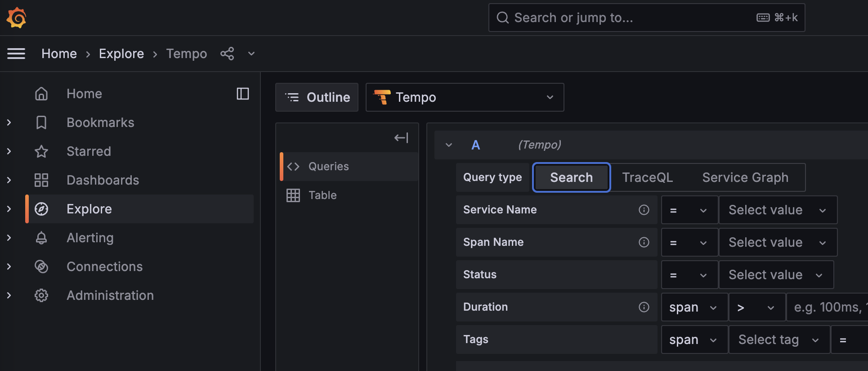Screen dimensions: 868x371
Task: Click the Duration value input field
Action: (x=828, y=307)
